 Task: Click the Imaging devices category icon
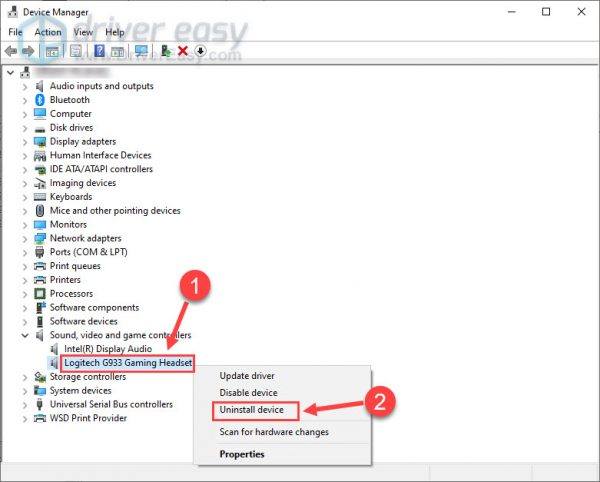[x=40, y=183]
